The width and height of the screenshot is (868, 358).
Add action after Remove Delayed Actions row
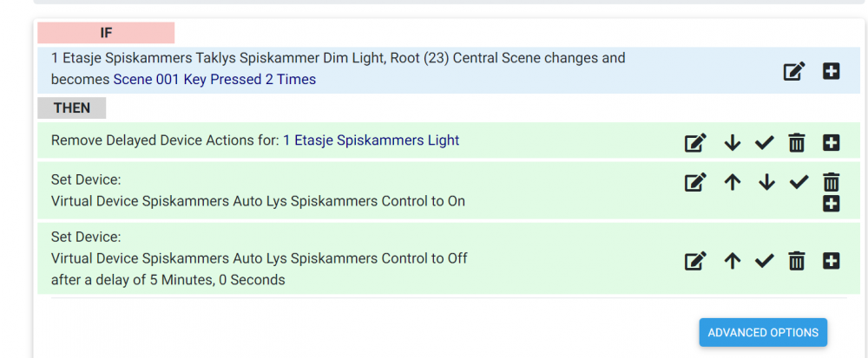[x=831, y=142]
